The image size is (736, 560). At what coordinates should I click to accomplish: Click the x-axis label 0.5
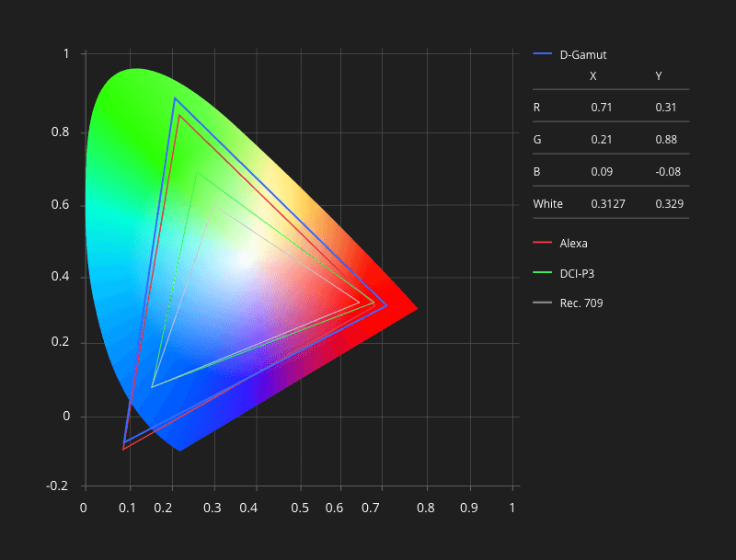(x=300, y=508)
